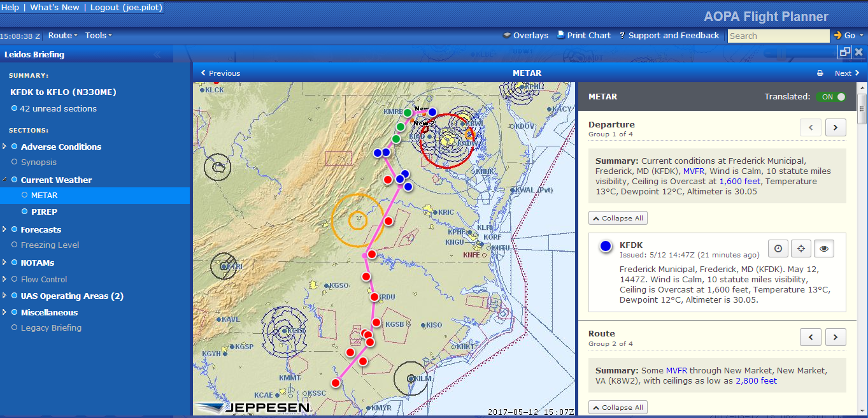Click the 1,600 feet ceiling link
The image size is (868, 418).
pos(741,181)
